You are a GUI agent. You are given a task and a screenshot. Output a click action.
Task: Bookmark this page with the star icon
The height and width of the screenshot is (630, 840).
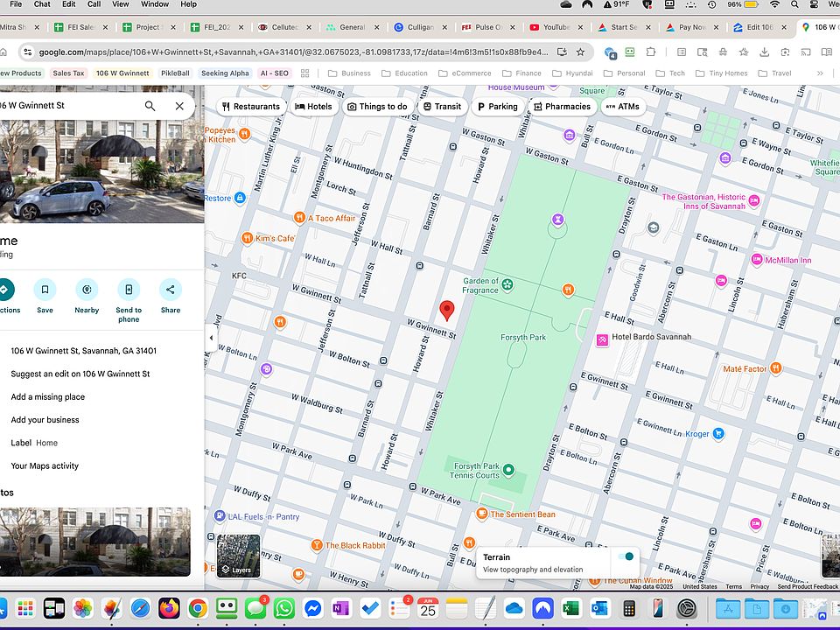[580, 52]
